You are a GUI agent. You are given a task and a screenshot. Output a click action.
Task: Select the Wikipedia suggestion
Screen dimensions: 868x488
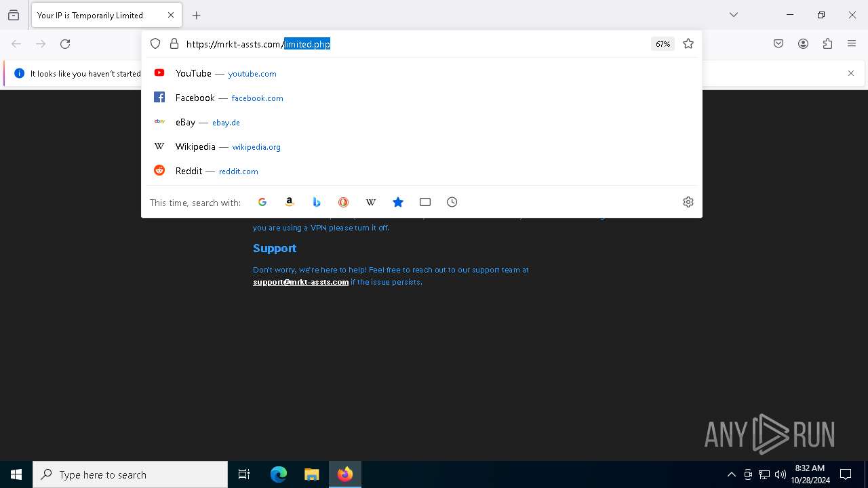(422, 146)
